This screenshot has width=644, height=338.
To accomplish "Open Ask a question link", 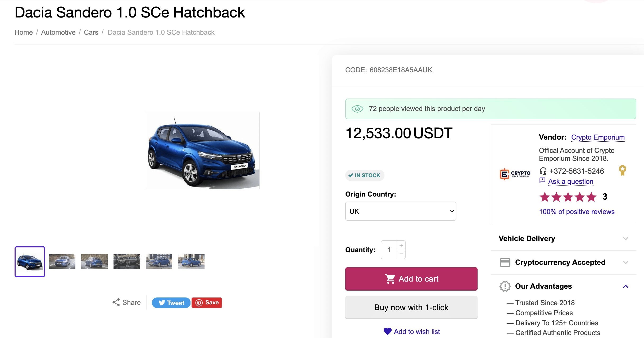I will 571,181.
